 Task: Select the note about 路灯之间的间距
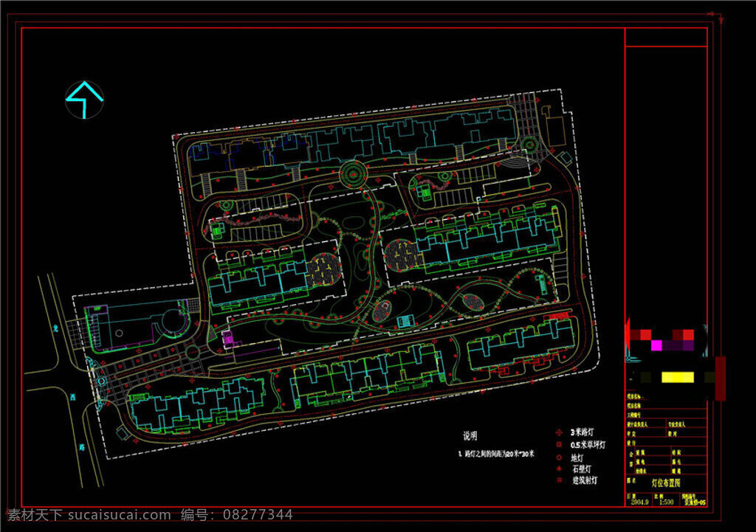496,454
